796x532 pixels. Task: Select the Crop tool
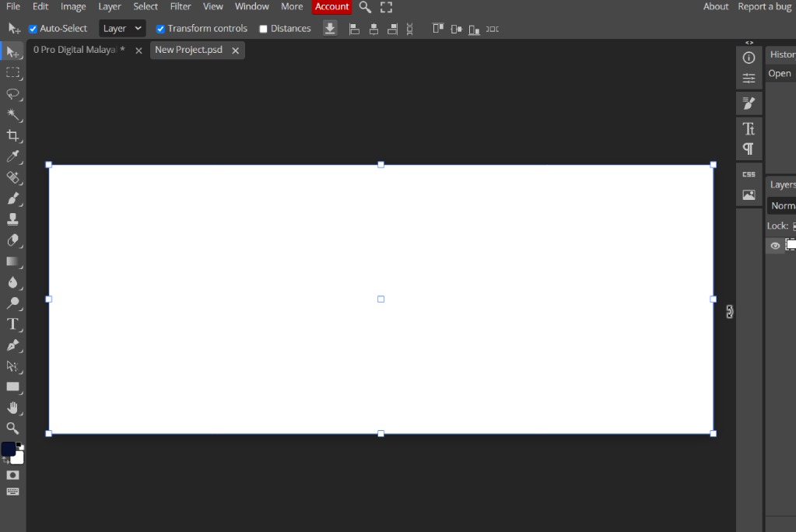point(12,135)
